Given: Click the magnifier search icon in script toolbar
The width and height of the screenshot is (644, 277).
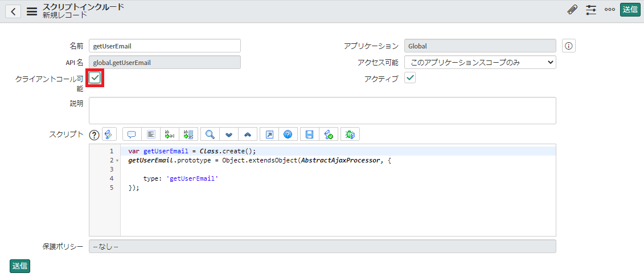Looking at the screenshot, I should 210,135.
